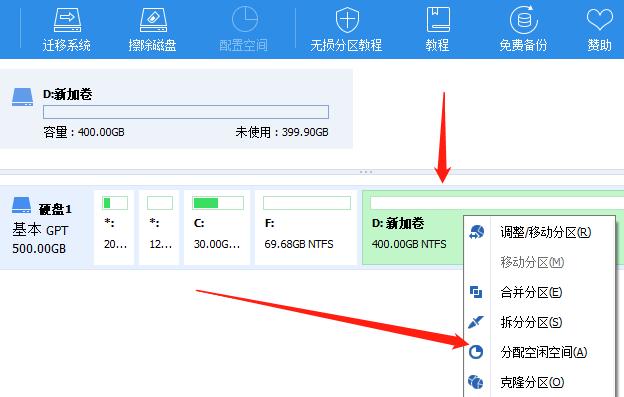
Task: Click the drive icon beside D:新加卷 summary
Action: tap(22, 97)
